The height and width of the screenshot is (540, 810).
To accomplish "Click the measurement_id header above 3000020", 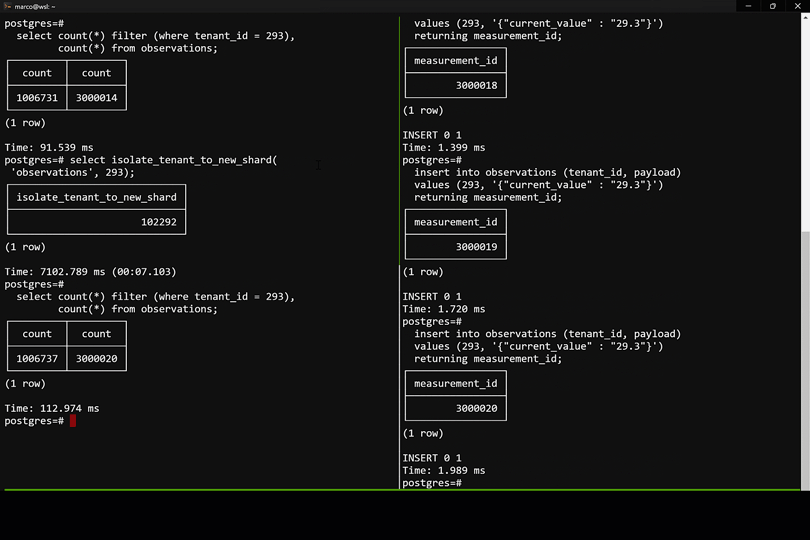I will click(x=456, y=383).
